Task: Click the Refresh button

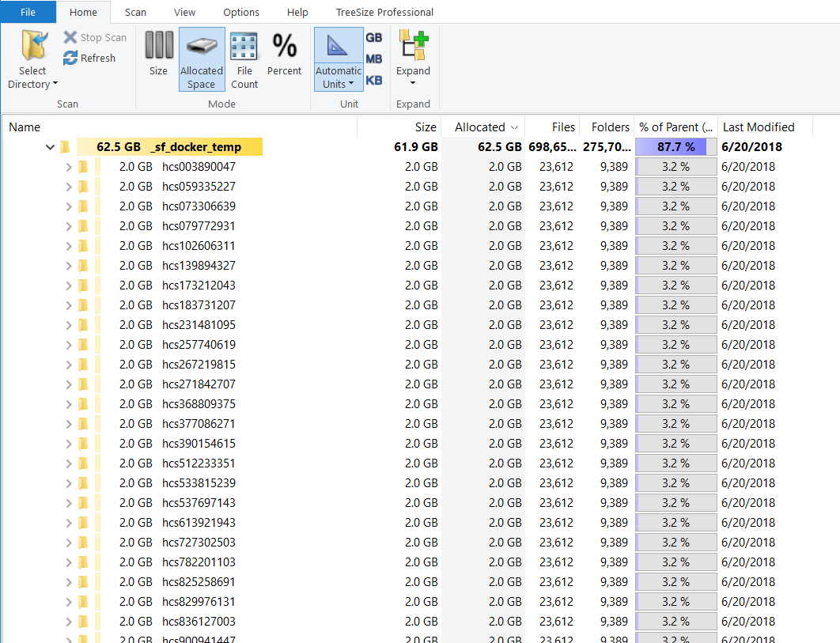Action: click(89, 58)
